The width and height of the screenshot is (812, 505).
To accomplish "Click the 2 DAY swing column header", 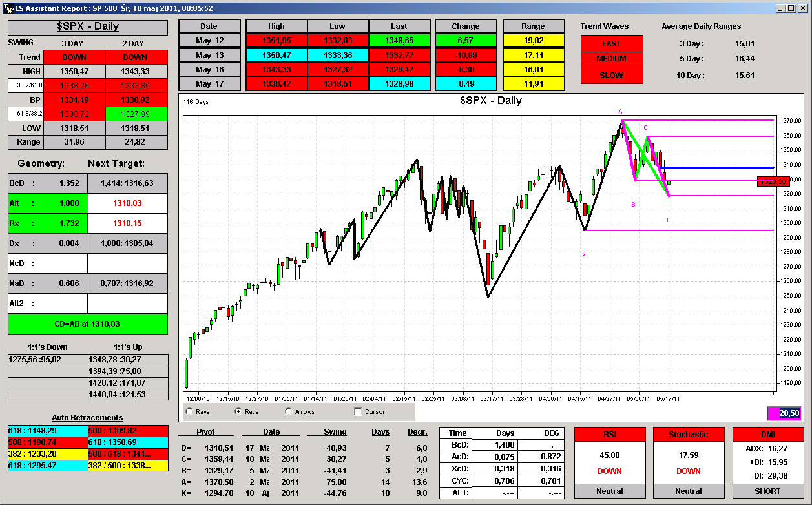I will 133,43.
